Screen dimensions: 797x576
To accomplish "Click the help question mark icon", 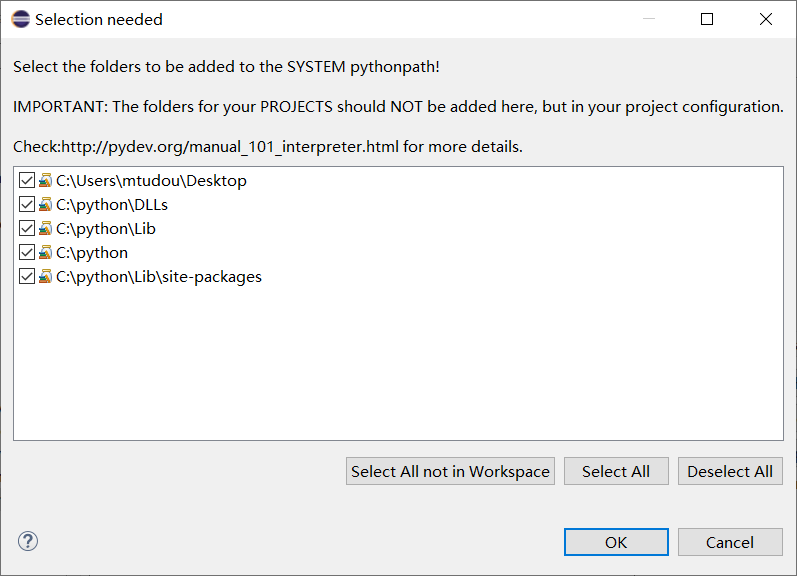I will tap(28, 542).
